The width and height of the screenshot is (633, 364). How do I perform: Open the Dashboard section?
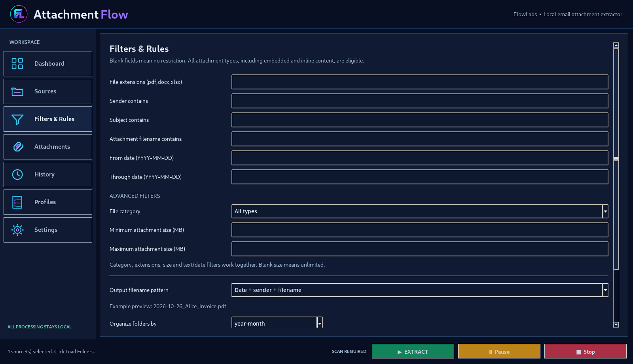(48, 64)
